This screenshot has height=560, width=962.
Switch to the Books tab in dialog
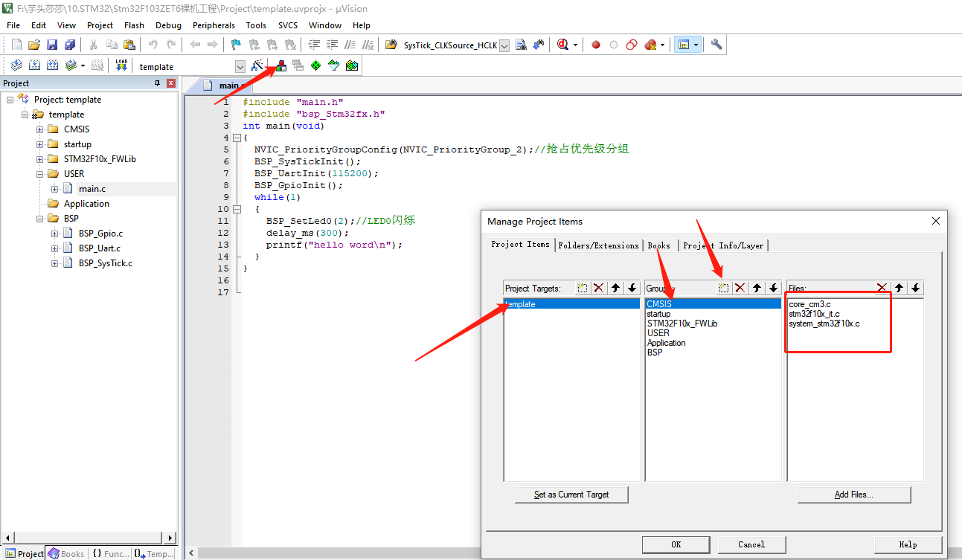(659, 245)
